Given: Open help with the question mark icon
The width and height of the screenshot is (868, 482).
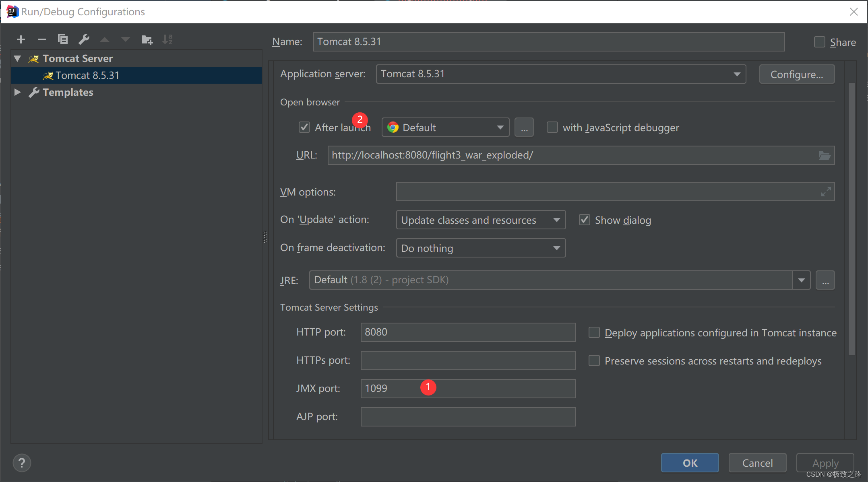Looking at the screenshot, I should pos(22,463).
